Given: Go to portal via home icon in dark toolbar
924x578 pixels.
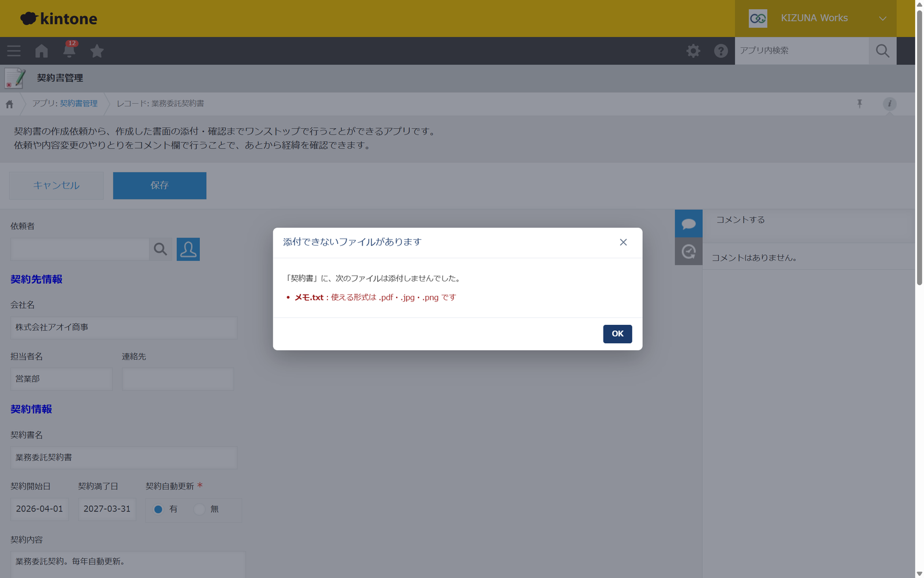Looking at the screenshot, I should (42, 51).
